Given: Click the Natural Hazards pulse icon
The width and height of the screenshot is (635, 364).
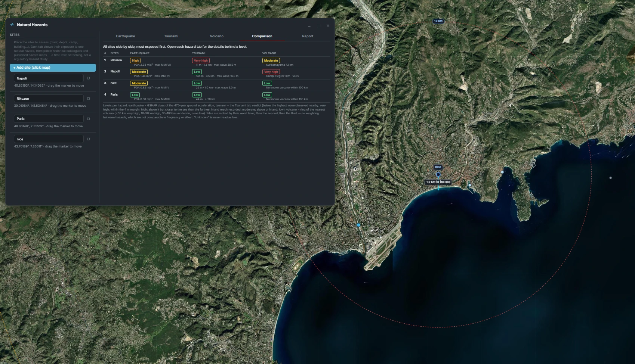Looking at the screenshot, I should (12, 25).
